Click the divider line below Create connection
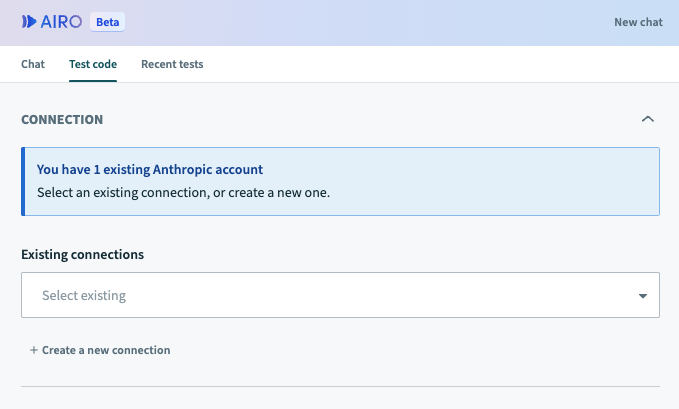 click(340, 386)
